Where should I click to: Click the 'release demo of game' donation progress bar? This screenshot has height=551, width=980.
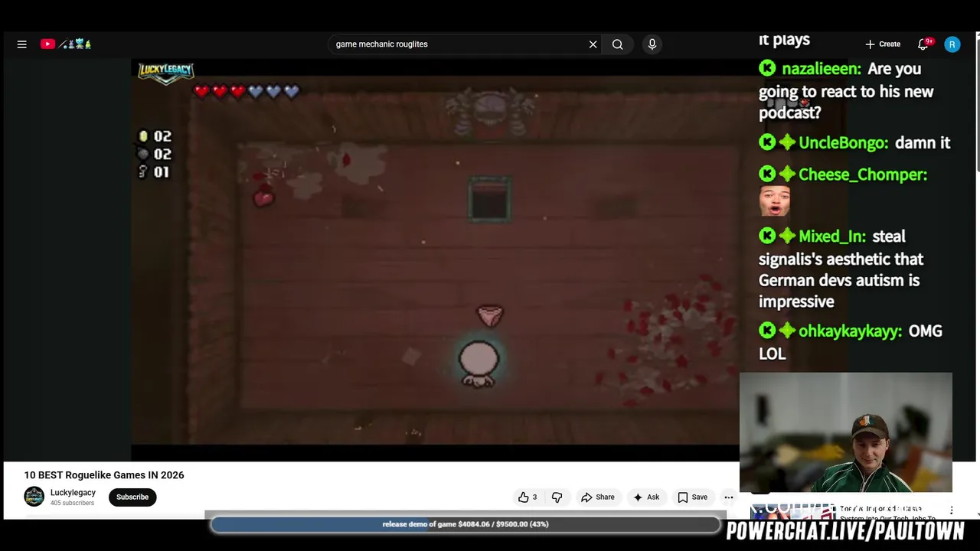click(465, 524)
